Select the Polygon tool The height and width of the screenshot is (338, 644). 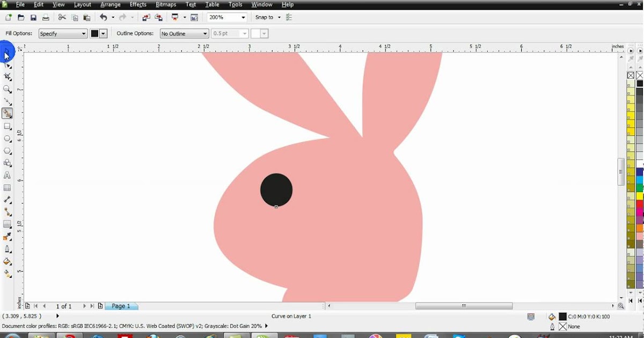pos(8,151)
